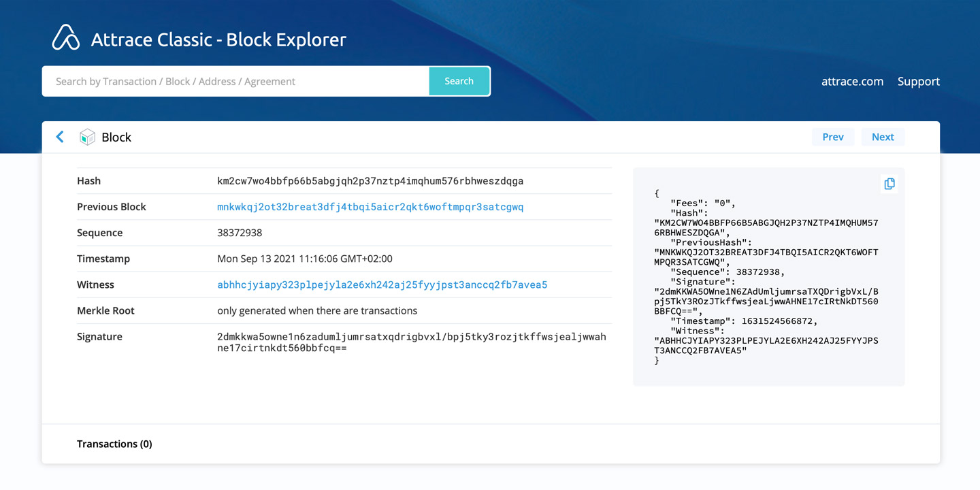
Task: Focus the search by transaction input field
Action: pyautogui.click(x=235, y=81)
